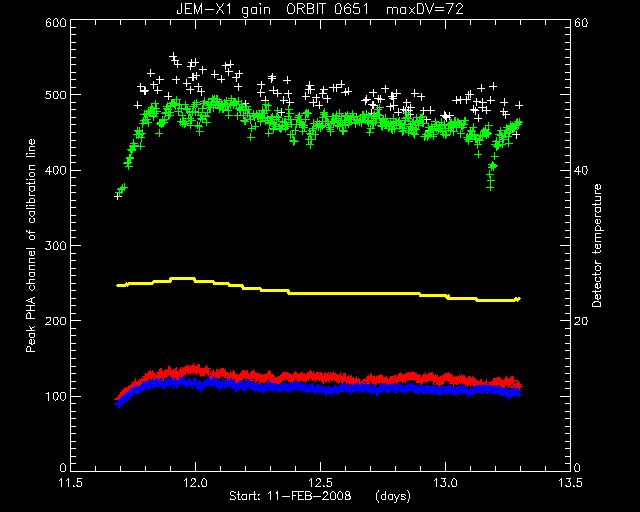The height and width of the screenshot is (512, 640).
Task: Click the 600 left y-axis tick label
Action: [x=56, y=22]
